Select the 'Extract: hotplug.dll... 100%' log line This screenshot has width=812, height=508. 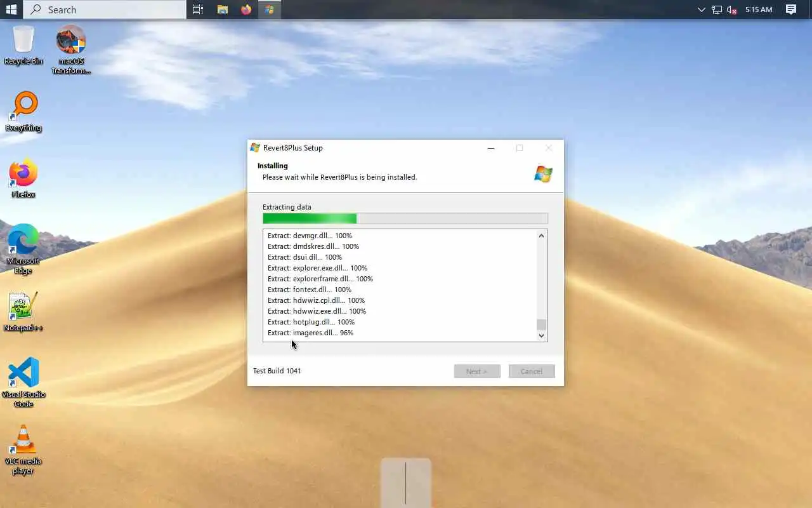click(x=311, y=322)
